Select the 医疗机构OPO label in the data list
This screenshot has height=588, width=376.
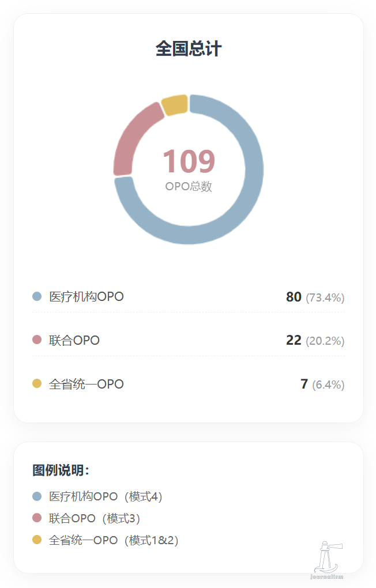(87, 297)
